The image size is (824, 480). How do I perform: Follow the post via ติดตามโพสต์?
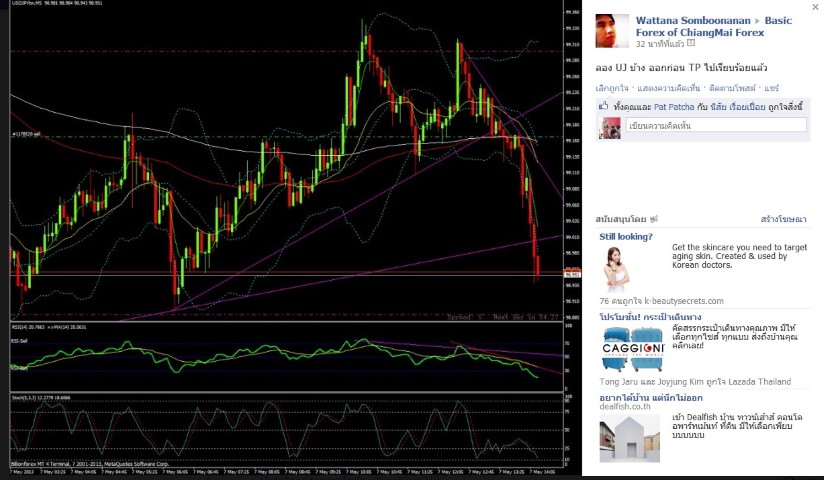click(x=732, y=88)
